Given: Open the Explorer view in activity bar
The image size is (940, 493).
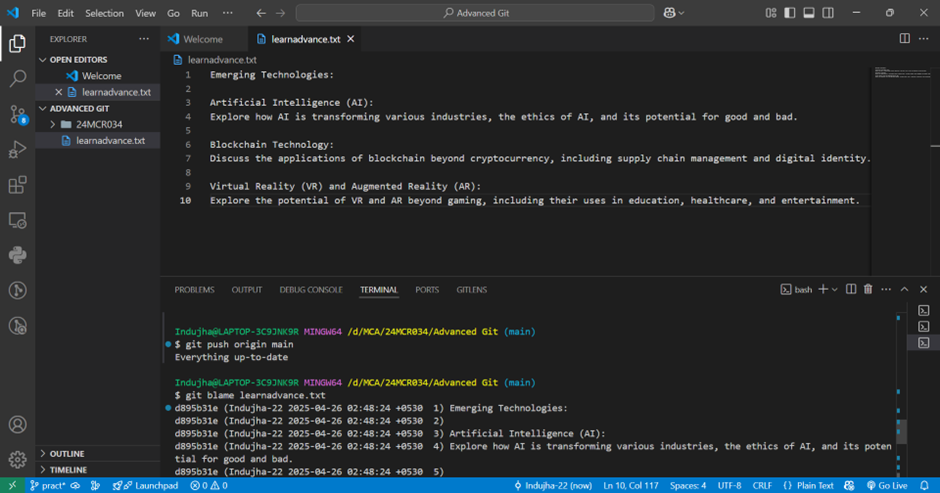Looking at the screenshot, I should (x=17, y=43).
